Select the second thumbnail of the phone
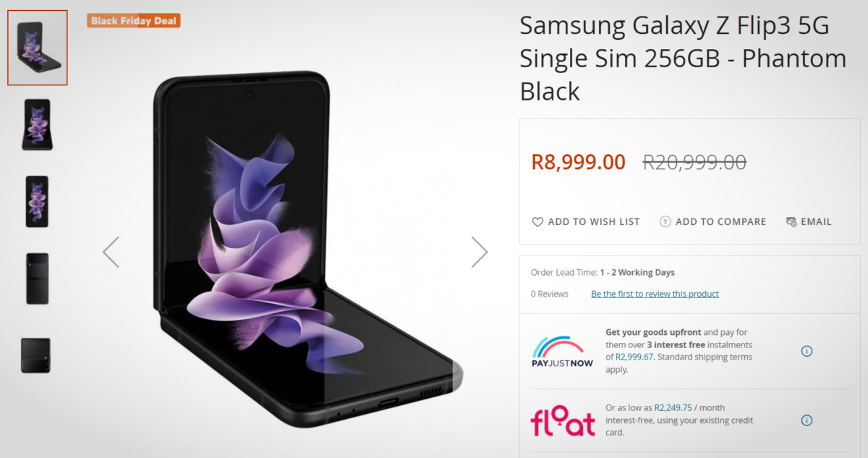Screen dimensions: 868x458 [37, 124]
